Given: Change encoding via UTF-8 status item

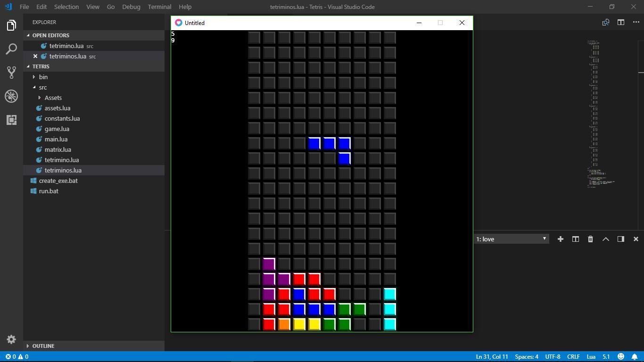Looking at the screenshot, I should (x=553, y=357).
